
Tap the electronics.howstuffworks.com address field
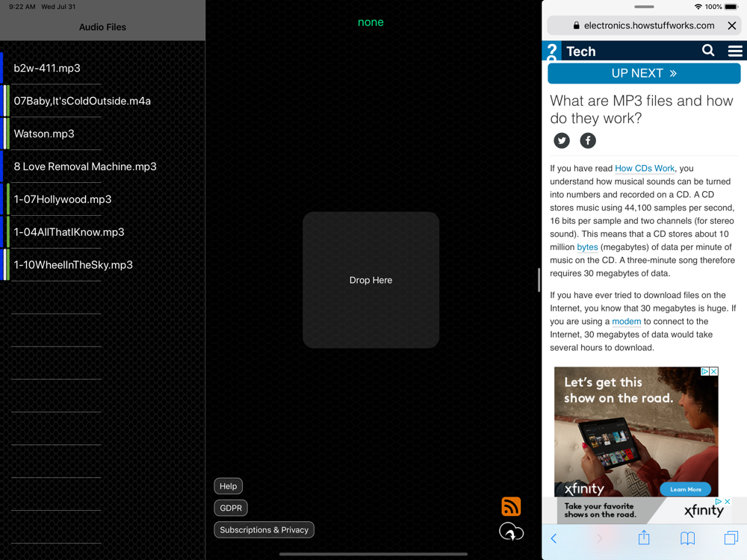pos(644,25)
